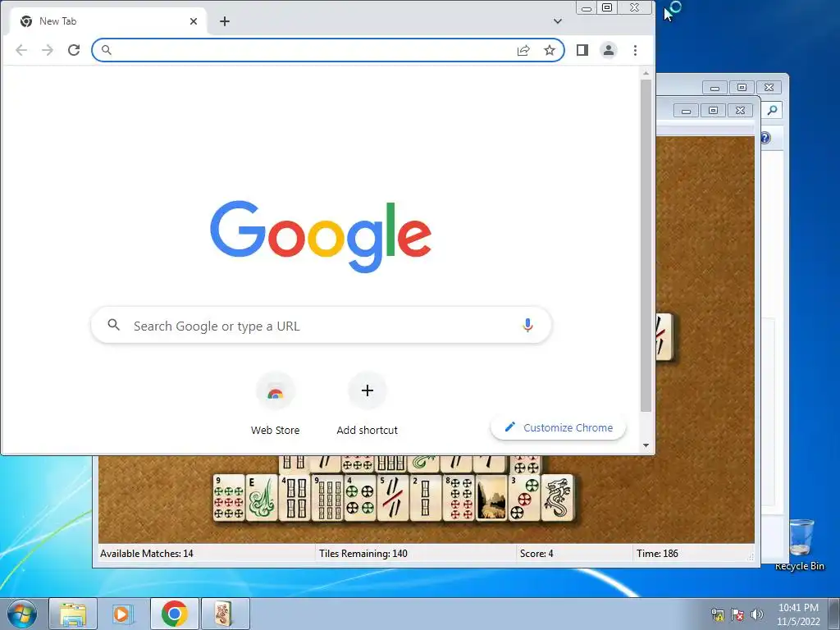
Task: Open the Recycle Bin desktop icon
Action: pyautogui.click(x=801, y=545)
